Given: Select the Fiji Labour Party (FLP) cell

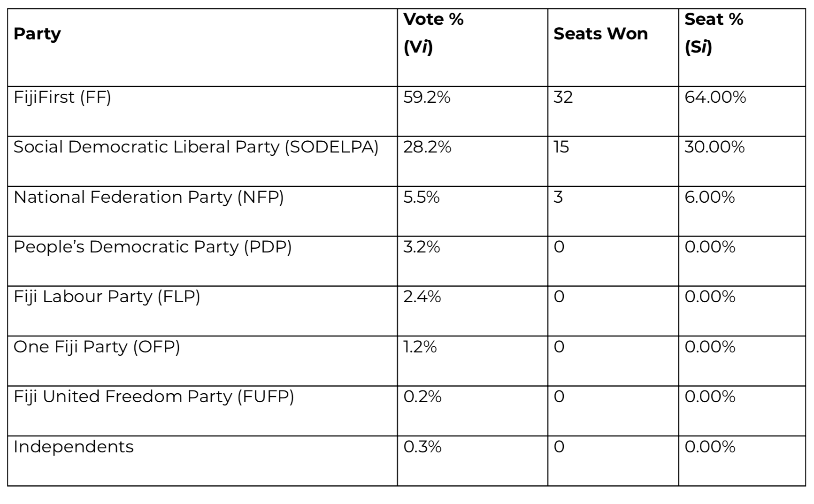Looking at the screenshot, I should tap(107, 297).
